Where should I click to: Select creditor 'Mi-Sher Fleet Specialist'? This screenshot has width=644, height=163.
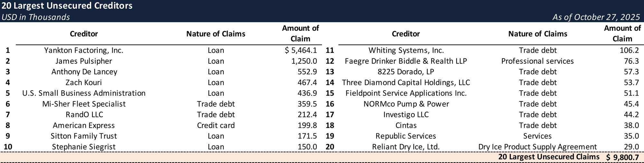[84, 104]
